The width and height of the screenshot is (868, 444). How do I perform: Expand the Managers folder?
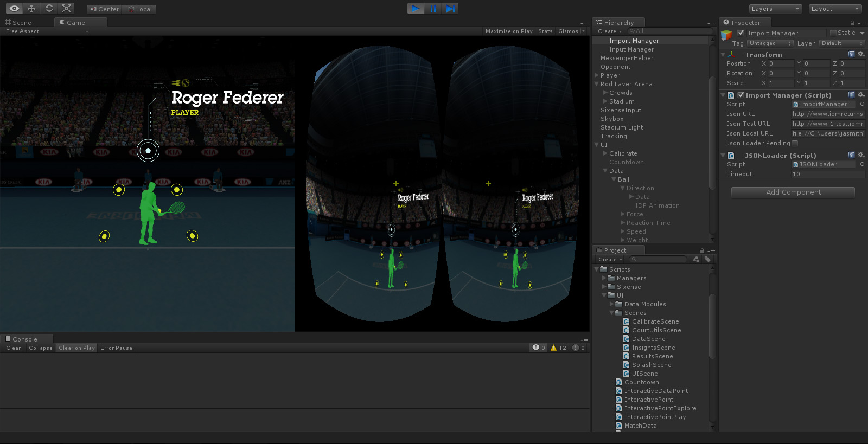click(x=604, y=278)
